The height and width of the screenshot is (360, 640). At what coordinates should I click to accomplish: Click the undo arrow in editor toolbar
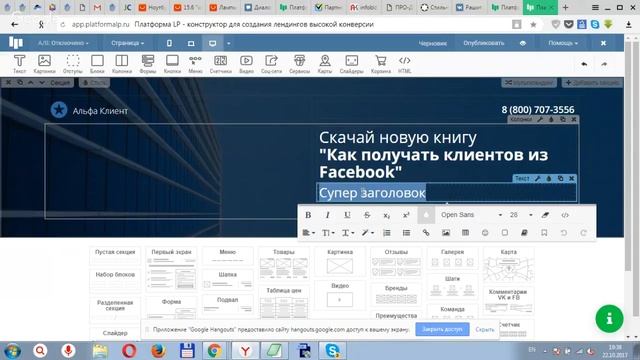tap(584, 64)
